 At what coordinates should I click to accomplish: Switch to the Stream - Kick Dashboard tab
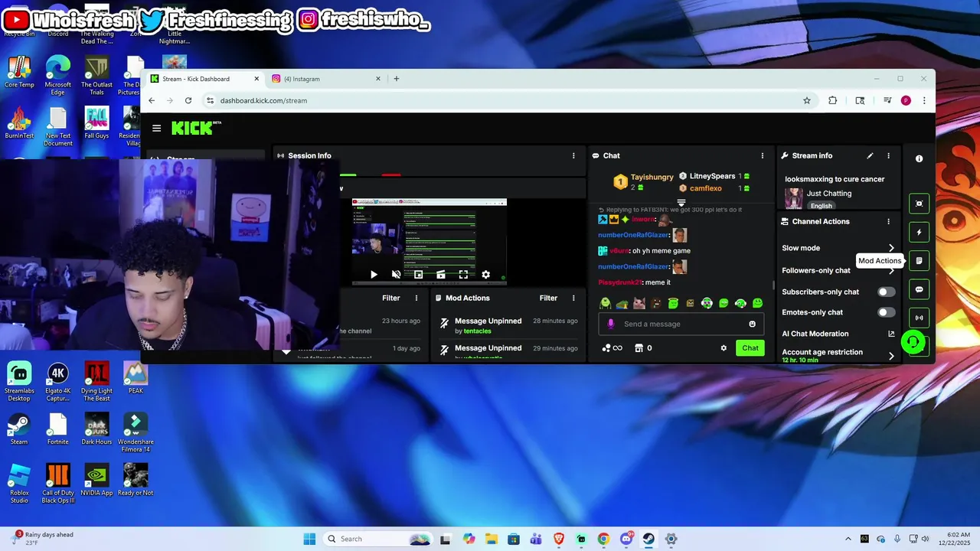tap(203, 79)
